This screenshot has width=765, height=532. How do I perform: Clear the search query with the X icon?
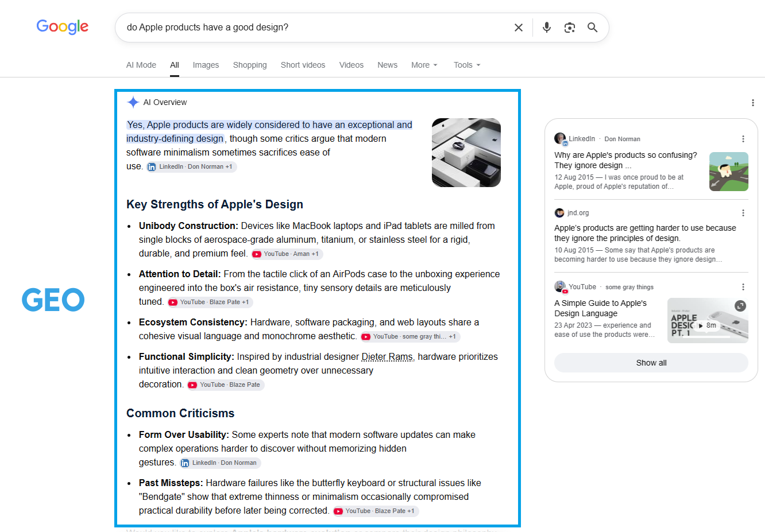(519, 28)
